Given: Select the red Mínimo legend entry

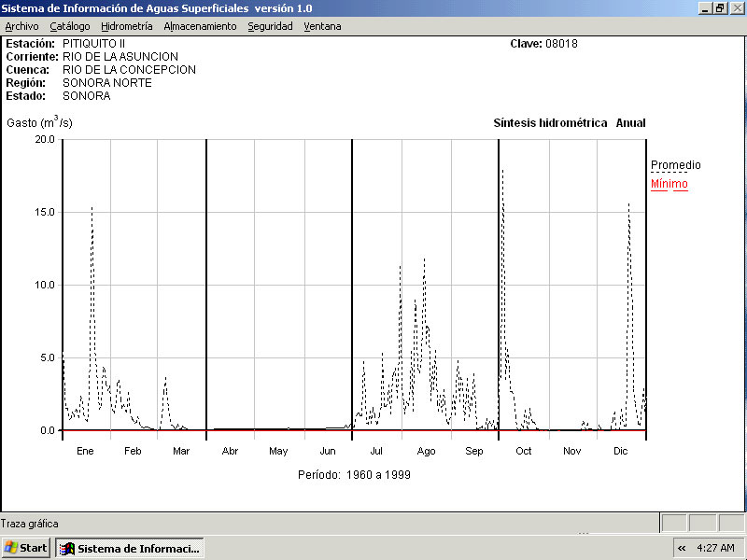Looking at the screenshot, I should point(669,184).
